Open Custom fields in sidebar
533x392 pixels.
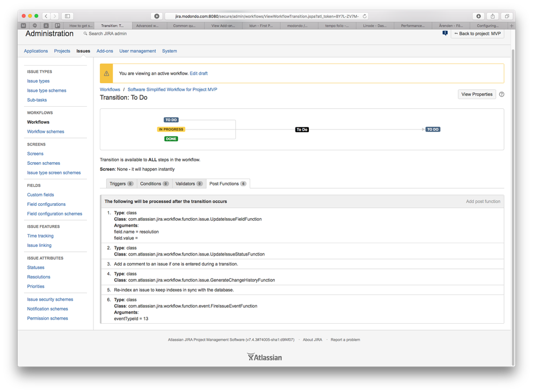pos(41,195)
